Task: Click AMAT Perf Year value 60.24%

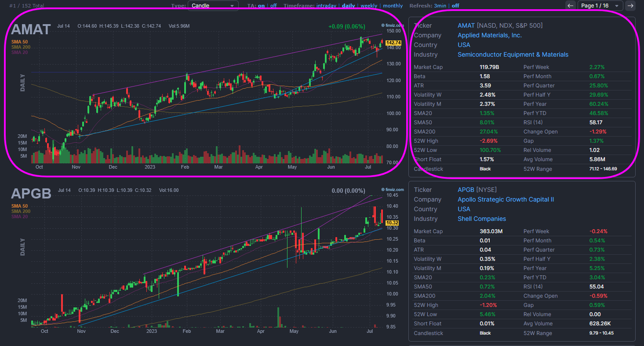Action: 599,104
